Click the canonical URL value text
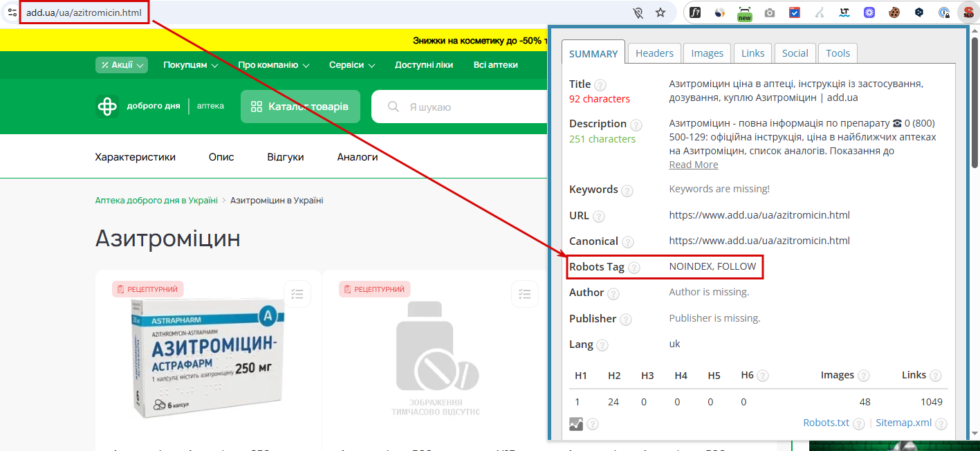Viewport: 980px width, 451px height. pos(759,241)
